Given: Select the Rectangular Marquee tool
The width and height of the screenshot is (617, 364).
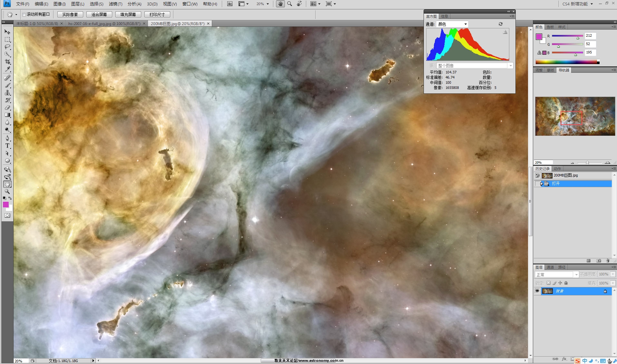Looking at the screenshot, I should tap(7, 39).
